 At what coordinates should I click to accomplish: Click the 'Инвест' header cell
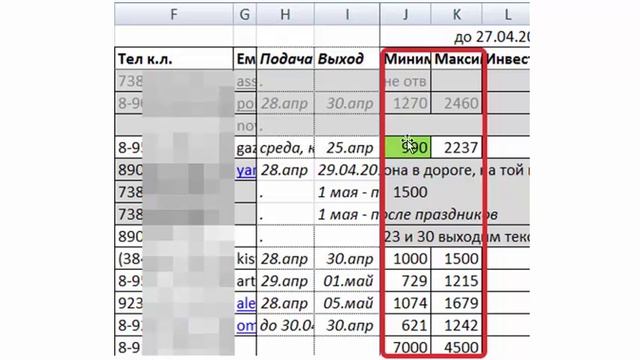507,59
